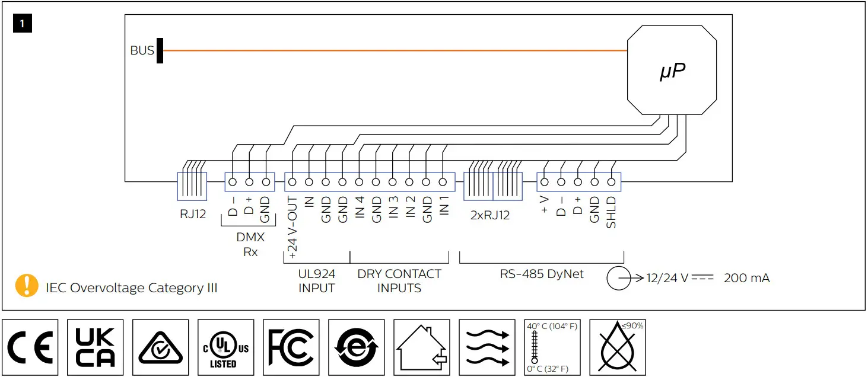Viewport: 868px width, 377px height.
Task: Select the UKCA compliance icon
Action: (95, 347)
